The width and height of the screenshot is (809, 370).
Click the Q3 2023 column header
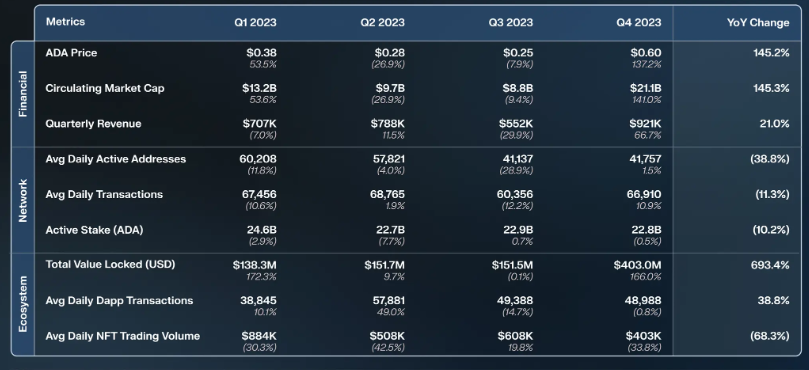tap(511, 22)
